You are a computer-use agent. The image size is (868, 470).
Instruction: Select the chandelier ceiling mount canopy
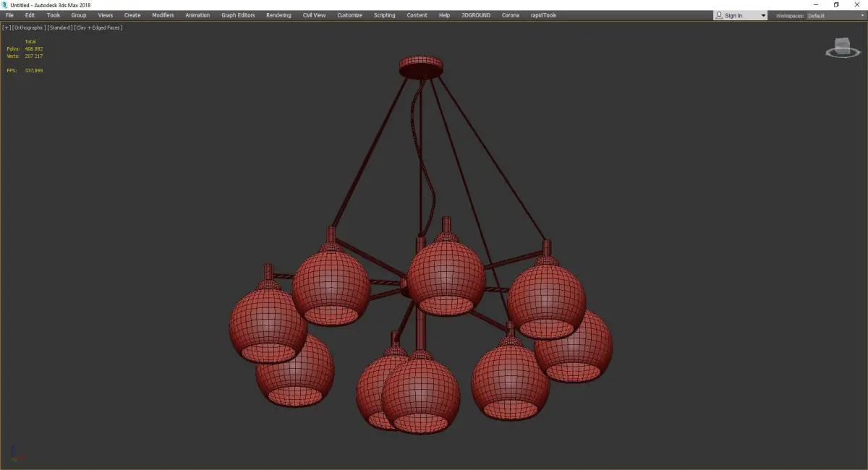tap(422, 66)
